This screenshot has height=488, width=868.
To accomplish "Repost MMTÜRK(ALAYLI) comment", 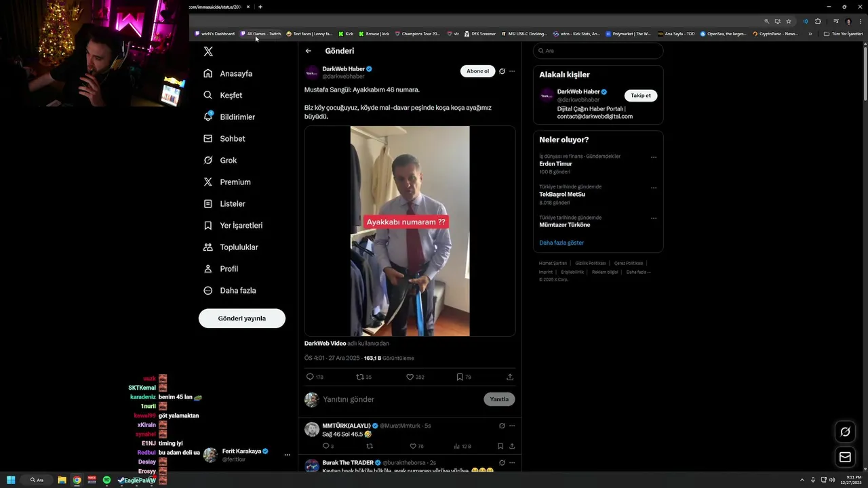I will click(x=370, y=446).
